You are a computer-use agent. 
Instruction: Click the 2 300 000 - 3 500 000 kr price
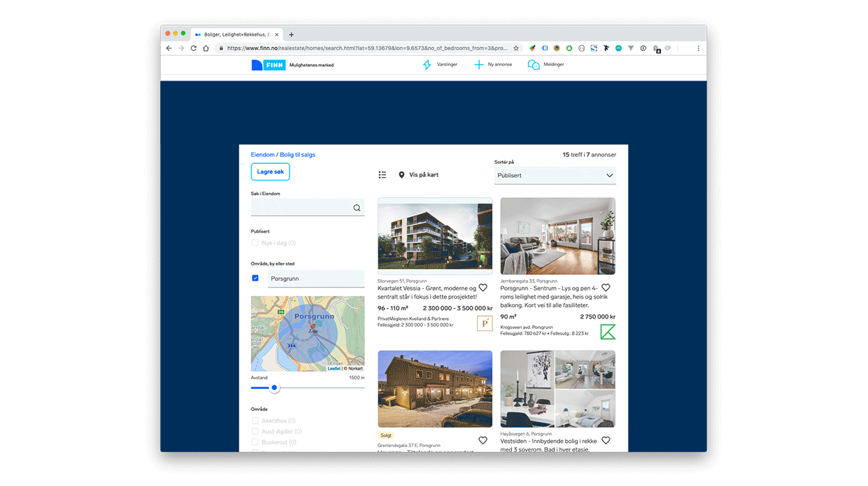click(458, 308)
